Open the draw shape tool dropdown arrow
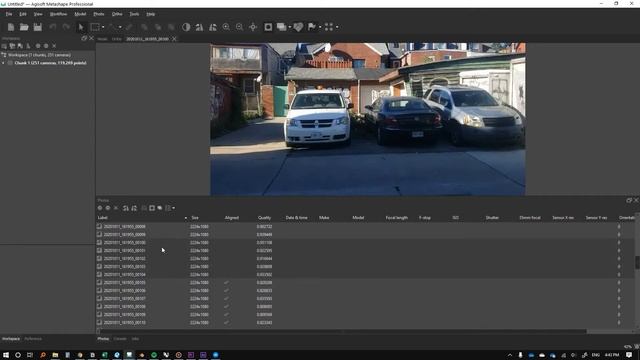640x360 pixels. coord(120,27)
